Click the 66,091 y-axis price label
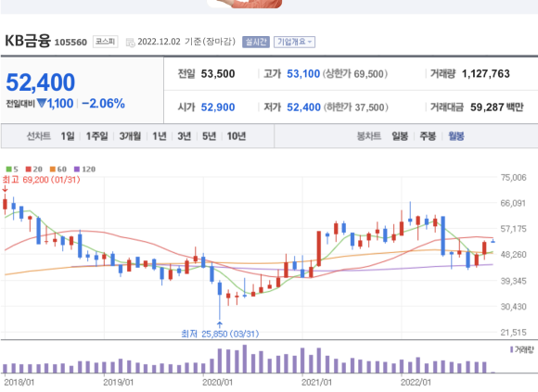 pos(513,203)
